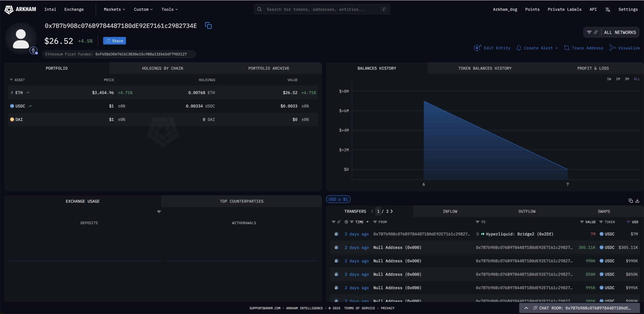
Task: Open the Markets dropdown
Action: click(114, 9)
